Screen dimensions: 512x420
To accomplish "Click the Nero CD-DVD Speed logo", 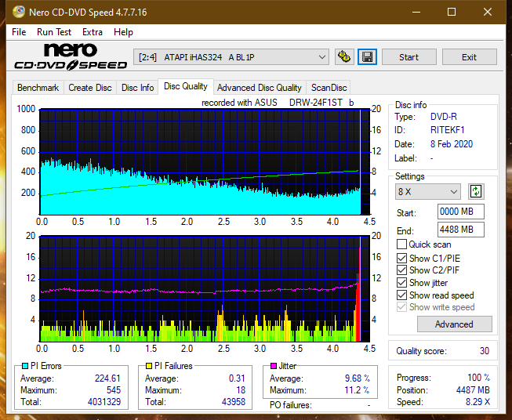I will click(x=71, y=56).
